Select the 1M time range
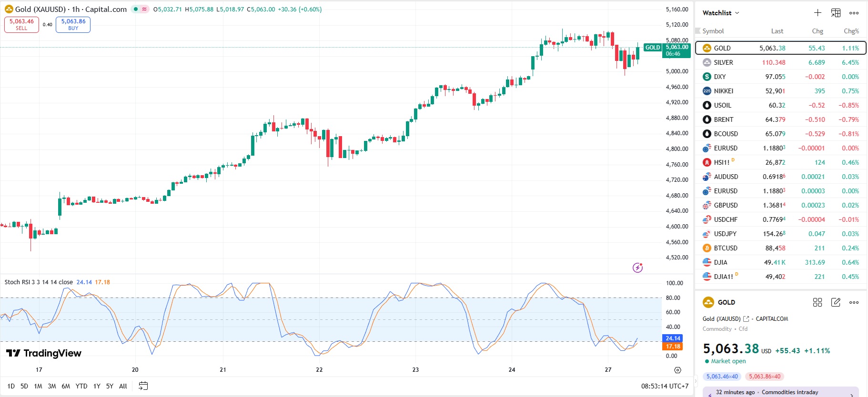This screenshot has height=397, width=868. click(38, 386)
